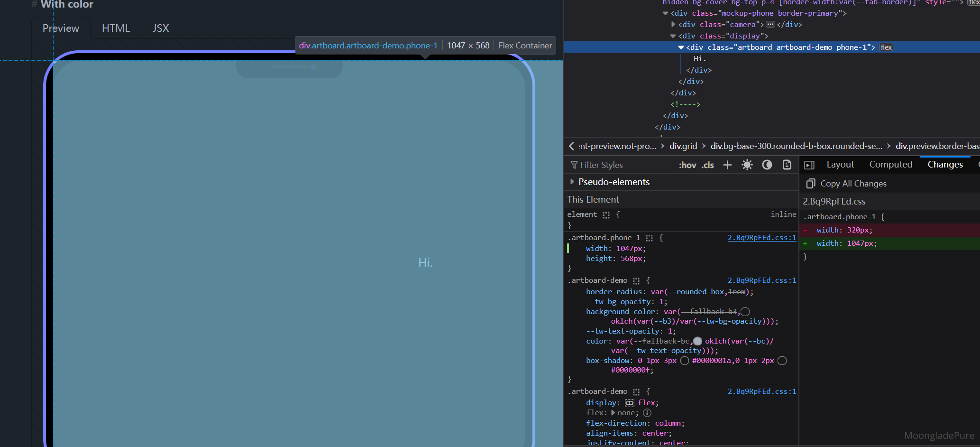Click the flexbox highlighter icon beside display
The height and width of the screenshot is (447, 980).
tap(629, 403)
